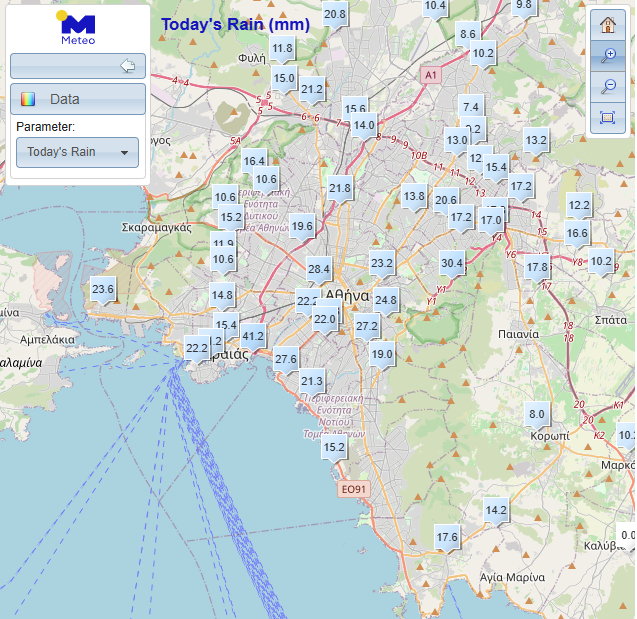637x619 pixels.
Task: Click the 9.8 station marker
Action: [x=524, y=6]
